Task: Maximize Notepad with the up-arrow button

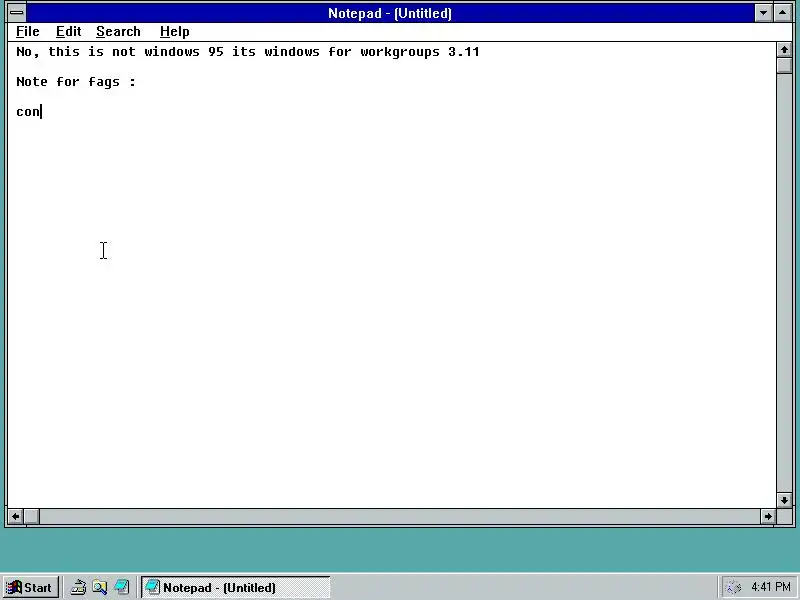Action: [x=783, y=13]
